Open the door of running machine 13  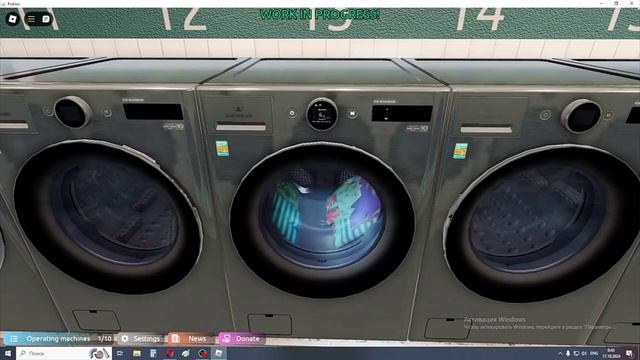(322, 220)
